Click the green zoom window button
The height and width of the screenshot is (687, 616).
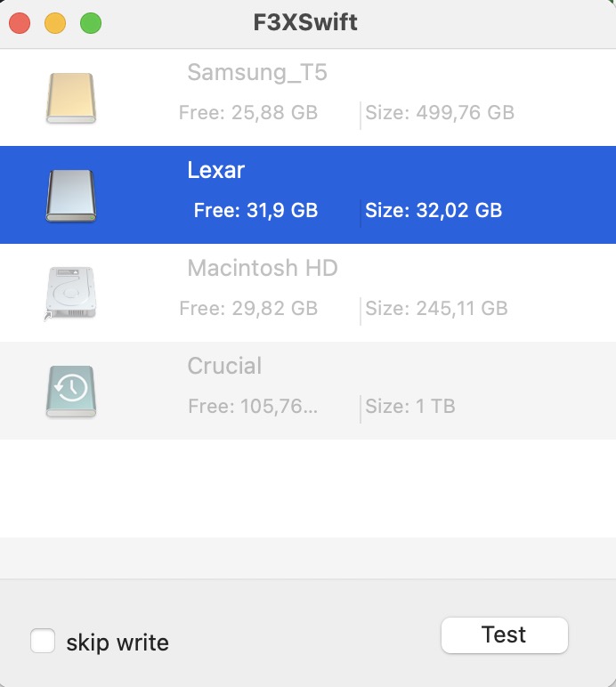tap(91, 23)
